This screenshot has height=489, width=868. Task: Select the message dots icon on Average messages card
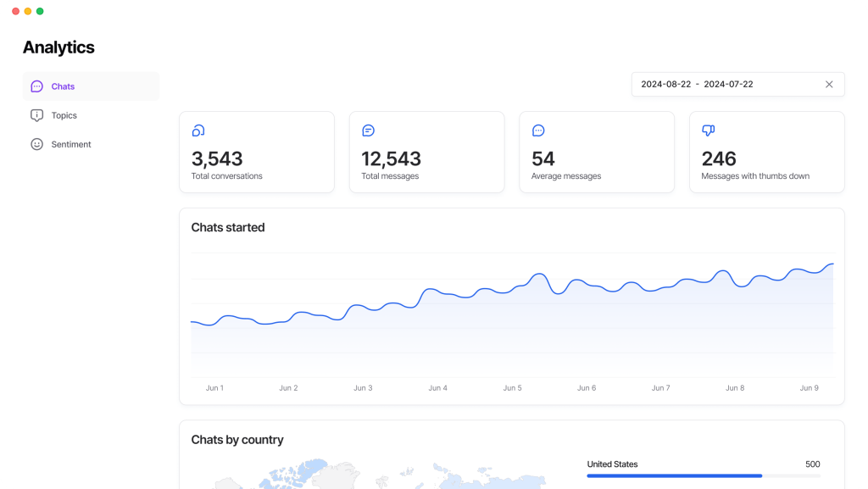click(x=537, y=130)
